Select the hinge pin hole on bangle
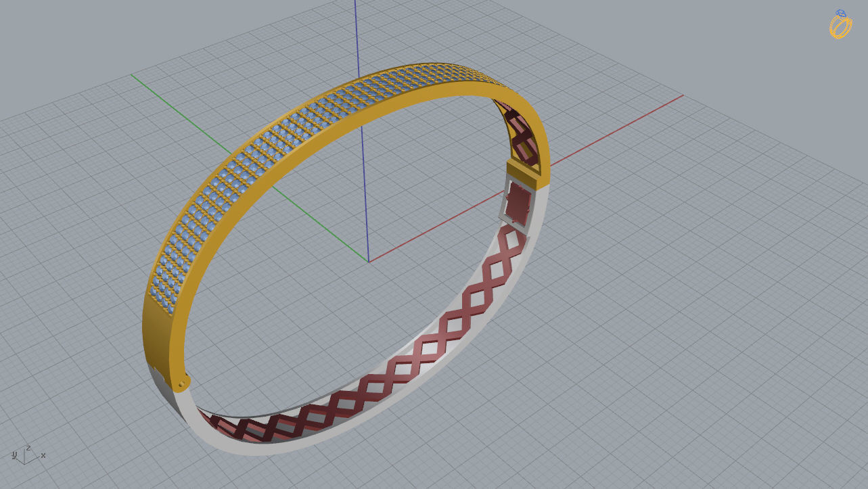868x489 pixels. 183,383
